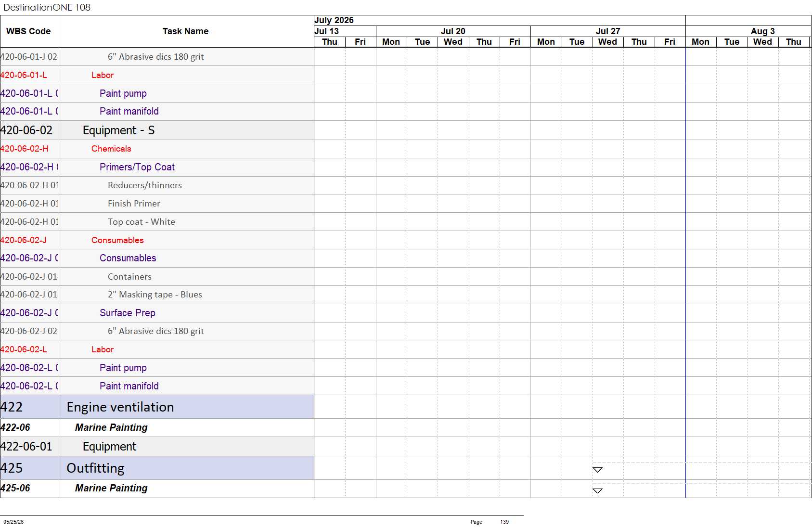Click the Jul 20 week header
The height and width of the screenshot is (528, 812).
tap(453, 31)
